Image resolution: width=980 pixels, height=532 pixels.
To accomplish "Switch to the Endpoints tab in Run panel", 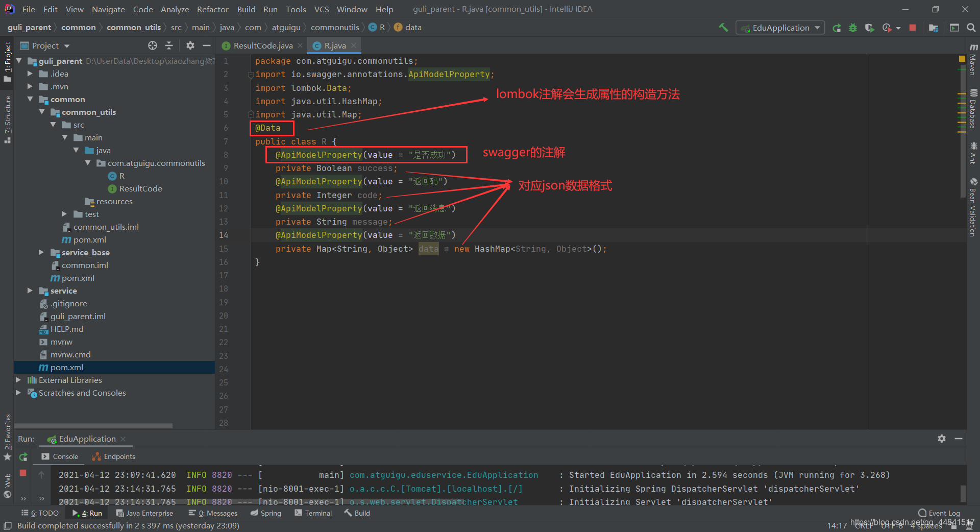I will coord(113,456).
